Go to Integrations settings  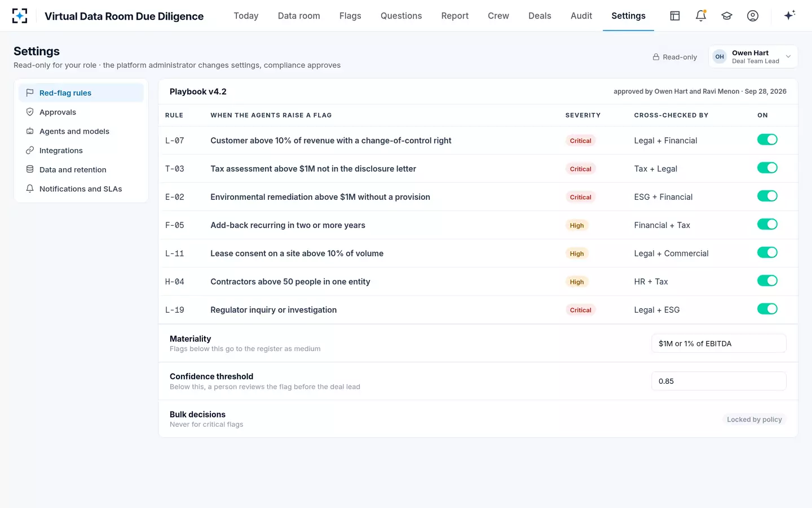[81, 150]
